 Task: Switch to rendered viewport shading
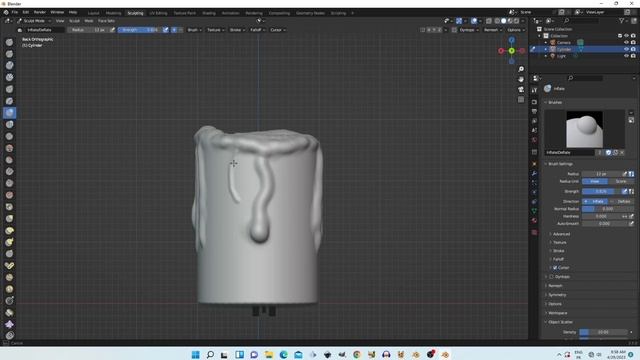tap(516, 21)
